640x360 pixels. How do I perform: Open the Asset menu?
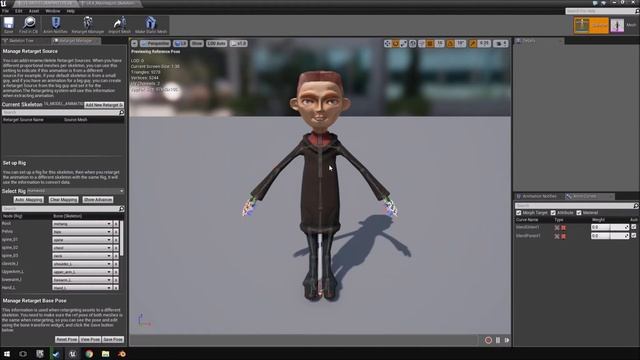34,11
